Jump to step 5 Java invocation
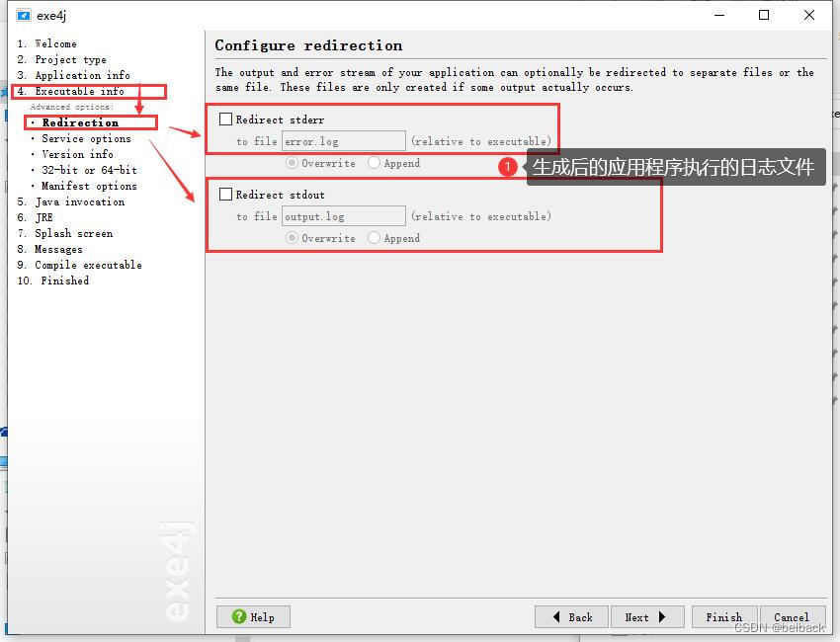Viewport: 840px width, 642px height. point(71,201)
